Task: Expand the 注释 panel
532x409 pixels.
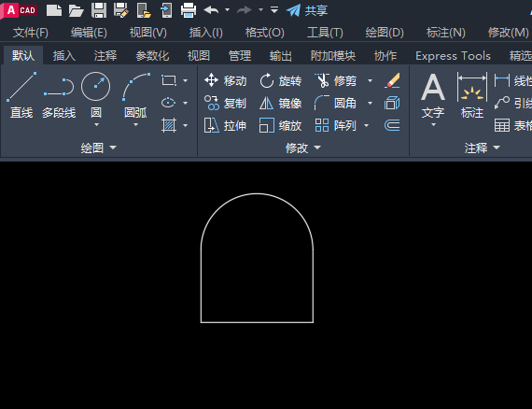Action: [483, 148]
